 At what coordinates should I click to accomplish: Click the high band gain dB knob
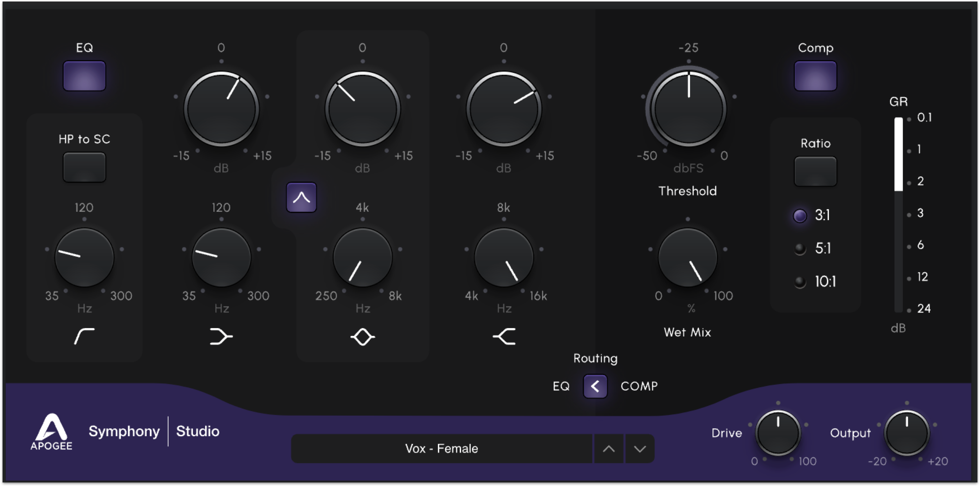(504, 109)
